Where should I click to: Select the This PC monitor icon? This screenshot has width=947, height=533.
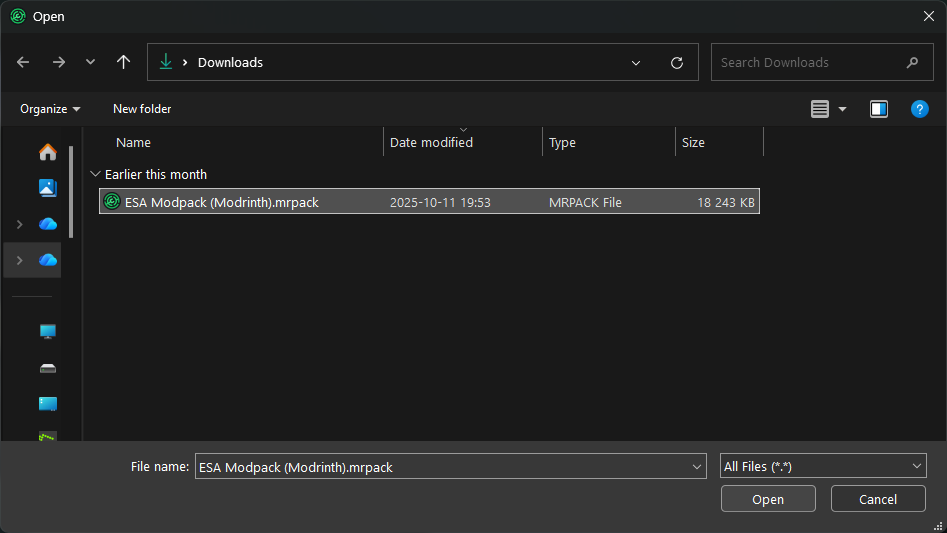tap(47, 331)
